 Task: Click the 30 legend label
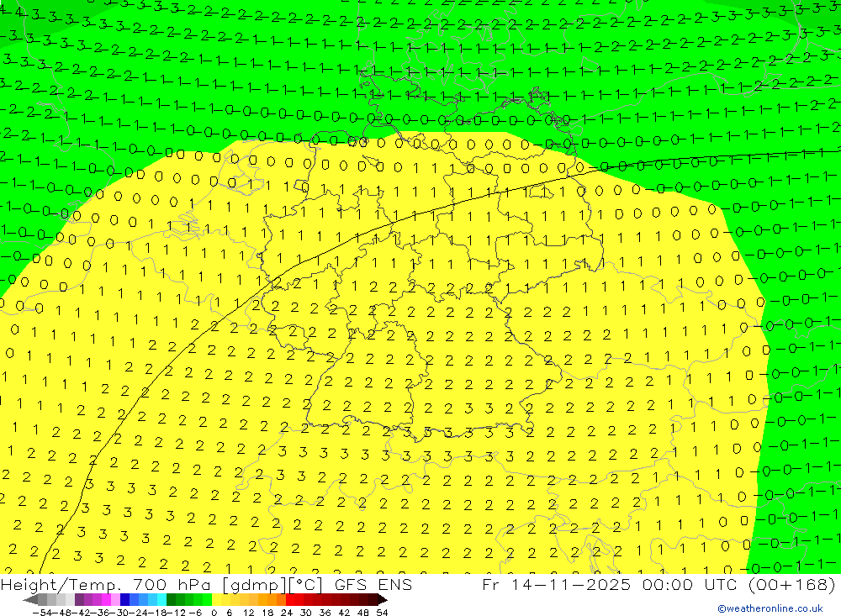[x=306, y=613]
